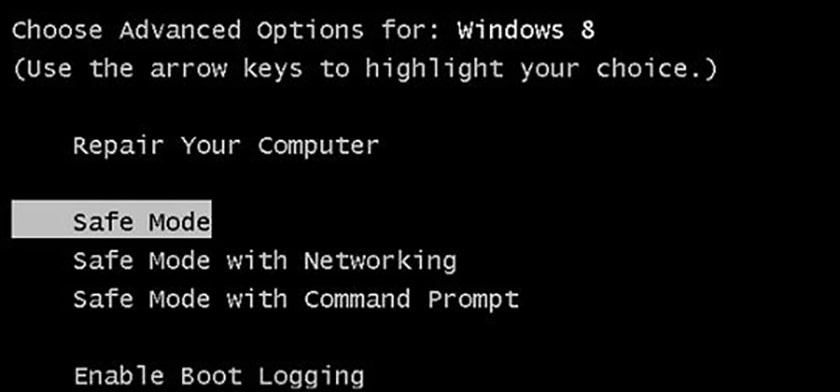Click the arrow keys instruction line
Screen dimensions: 840x392
(x=364, y=69)
